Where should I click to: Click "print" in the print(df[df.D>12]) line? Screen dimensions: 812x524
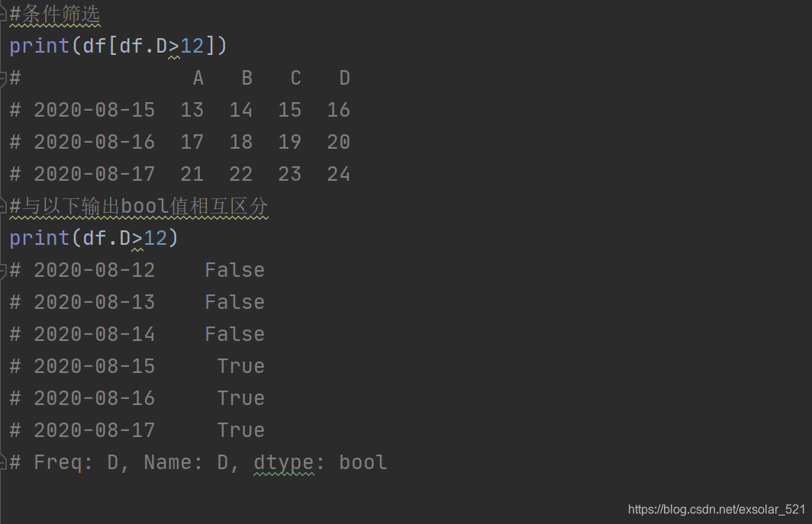point(40,46)
